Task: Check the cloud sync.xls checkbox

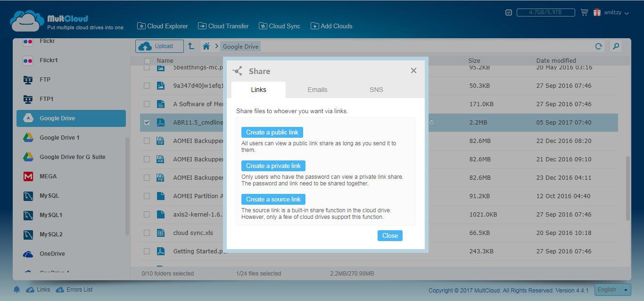Action: 147,233
